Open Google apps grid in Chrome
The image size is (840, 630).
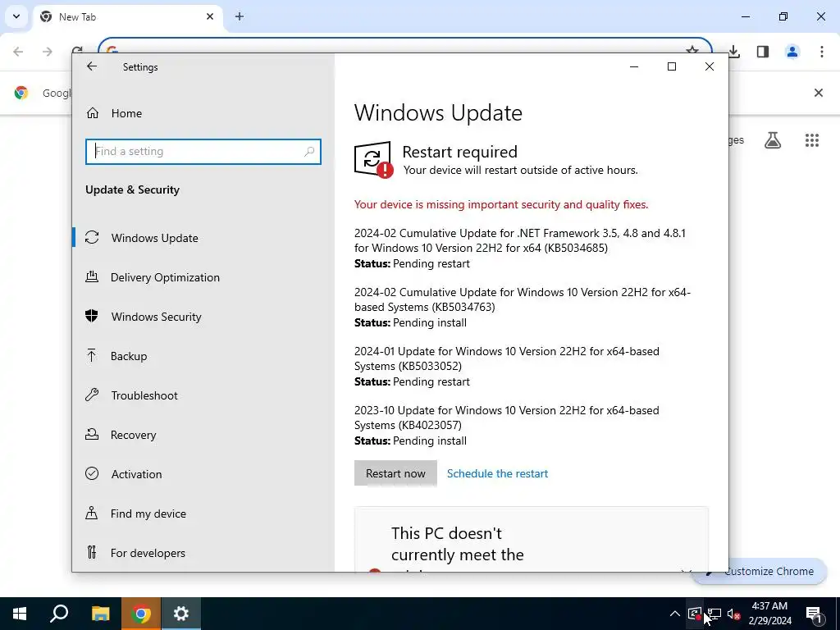click(812, 140)
